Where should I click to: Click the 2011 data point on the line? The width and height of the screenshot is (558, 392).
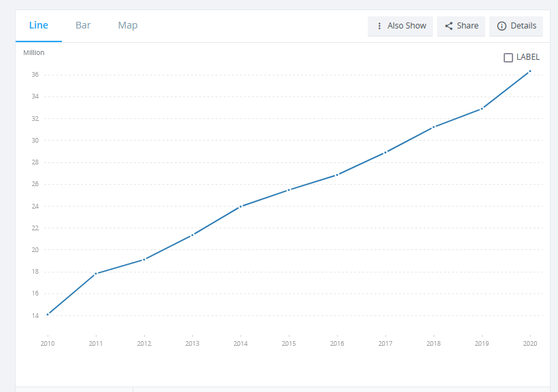pos(96,274)
